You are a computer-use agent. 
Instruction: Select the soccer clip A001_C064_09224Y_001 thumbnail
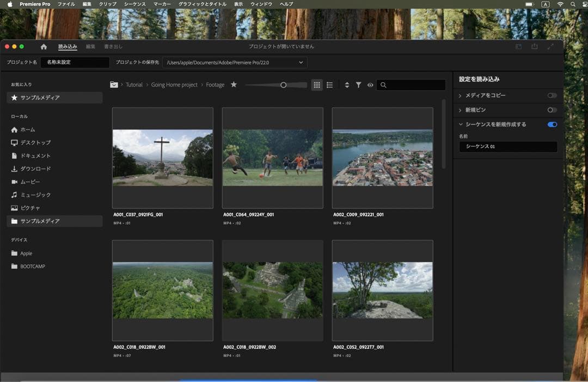[x=272, y=158]
